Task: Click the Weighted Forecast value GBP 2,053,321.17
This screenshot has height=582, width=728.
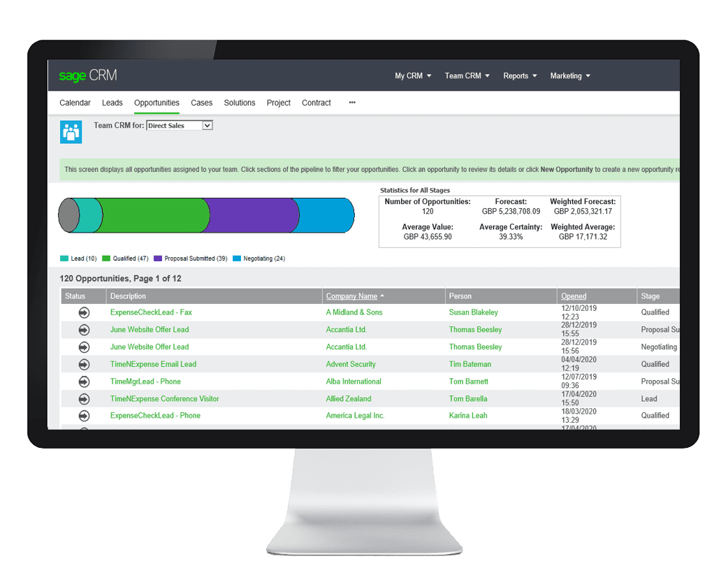Action: 583,211
